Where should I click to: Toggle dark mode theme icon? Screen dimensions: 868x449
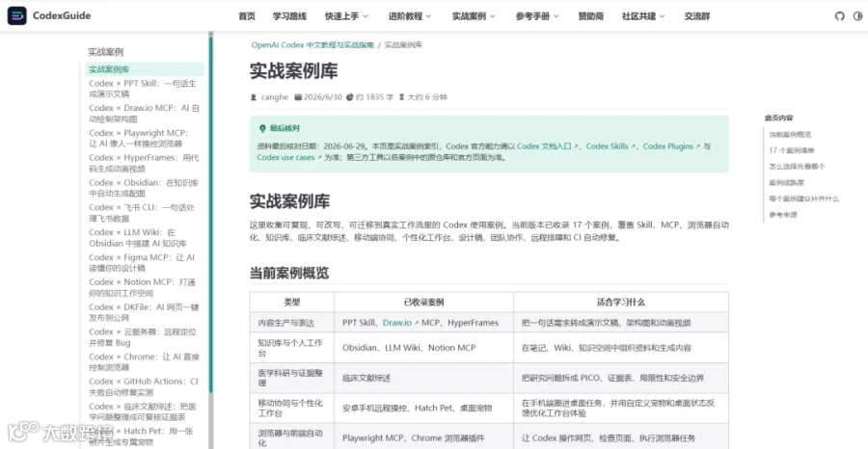(858, 16)
